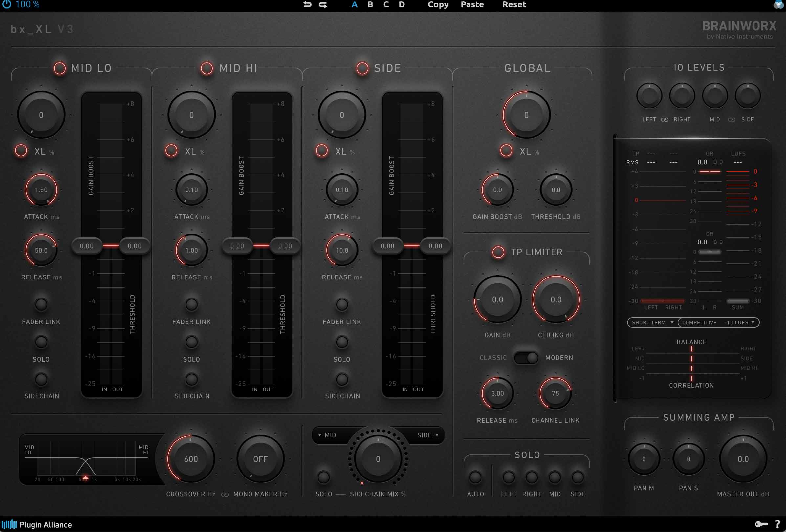Click the SIDE Release ms knob
The height and width of the screenshot is (532, 786).
[x=342, y=250]
